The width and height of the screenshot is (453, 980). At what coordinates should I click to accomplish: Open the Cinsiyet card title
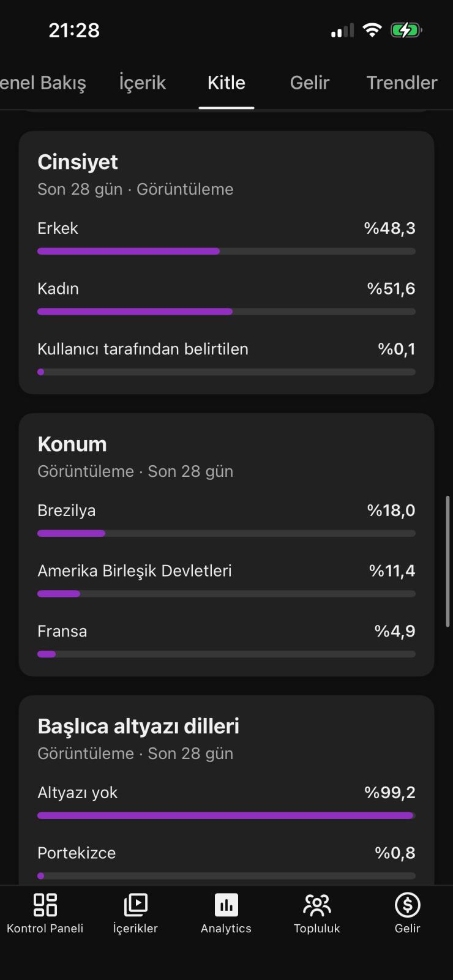(x=78, y=162)
